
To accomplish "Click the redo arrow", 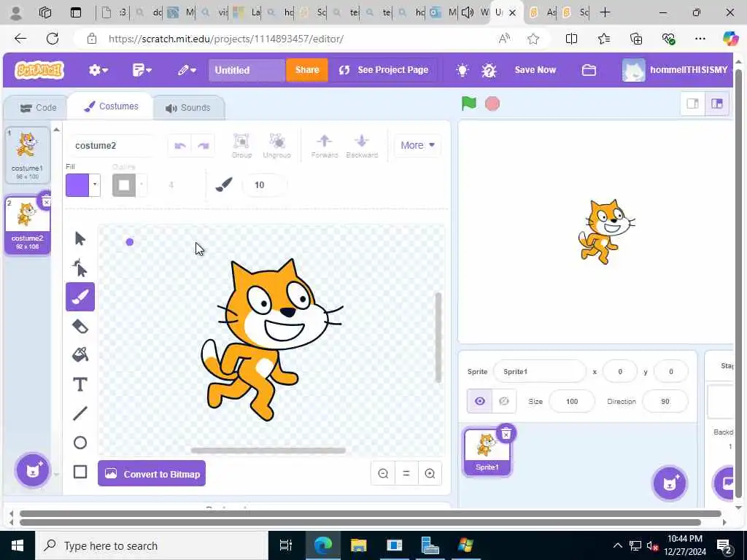I will [204, 146].
